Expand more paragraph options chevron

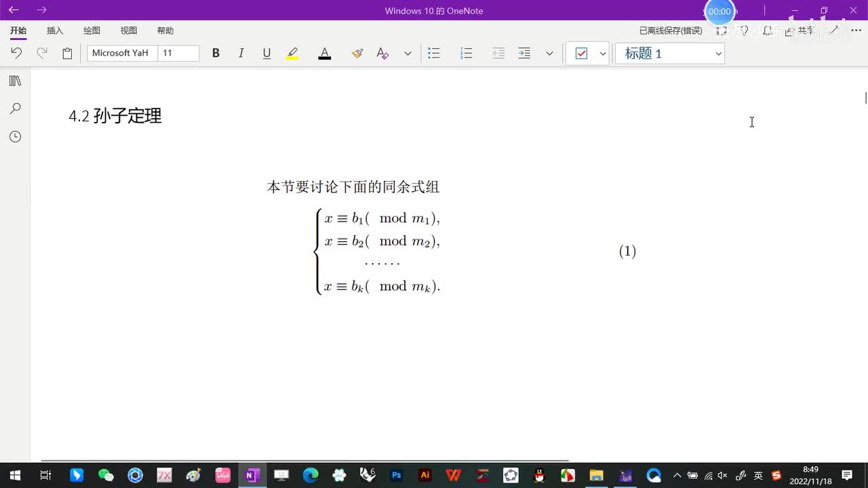coord(549,53)
